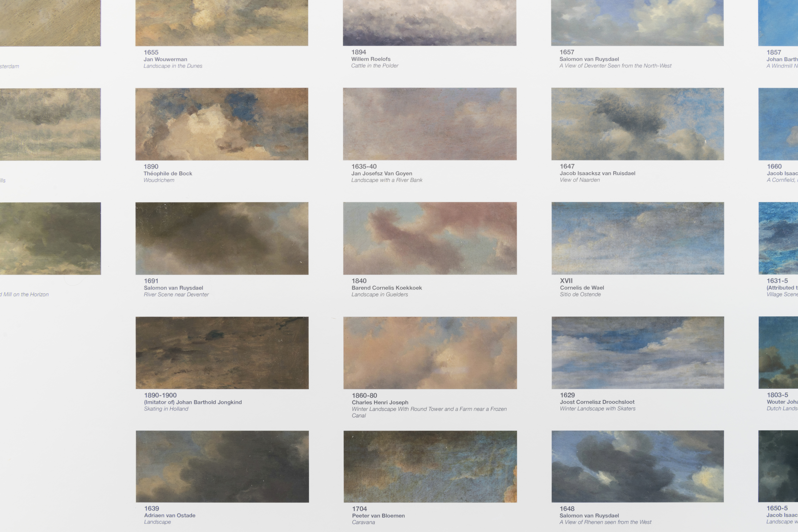Image resolution: width=798 pixels, height=532 pixels.
Task: Select the 1635-40 Van Goyen sky thumbnail
Action: click(430, 124)
